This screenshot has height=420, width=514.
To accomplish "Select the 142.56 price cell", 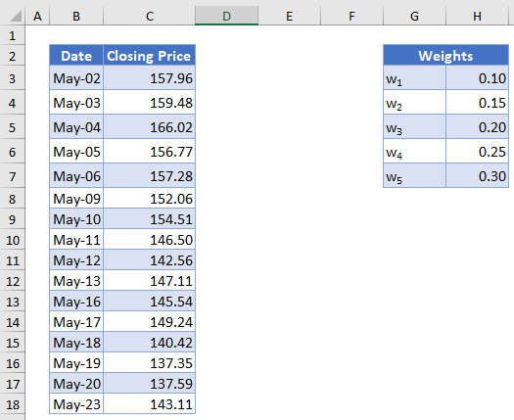I will [149, 260].
